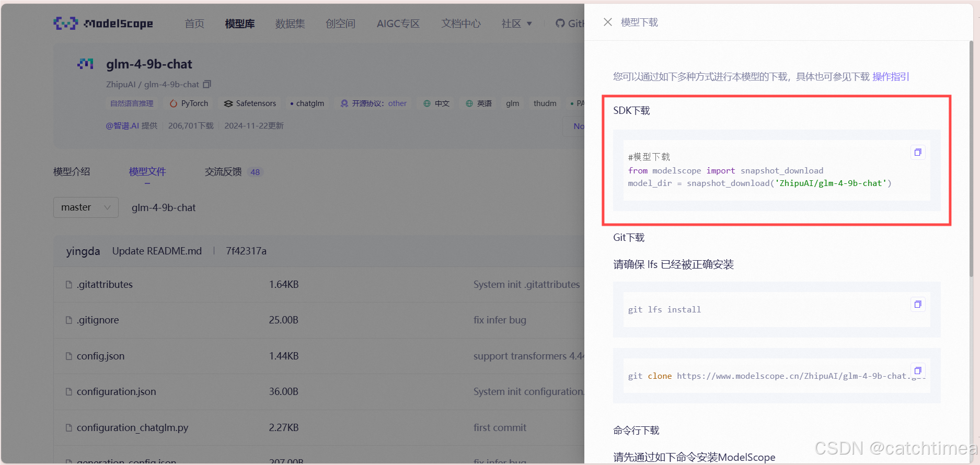Switch to the 模型介绍 tab
Screen dimensions: 980x465
pos(72,172)
